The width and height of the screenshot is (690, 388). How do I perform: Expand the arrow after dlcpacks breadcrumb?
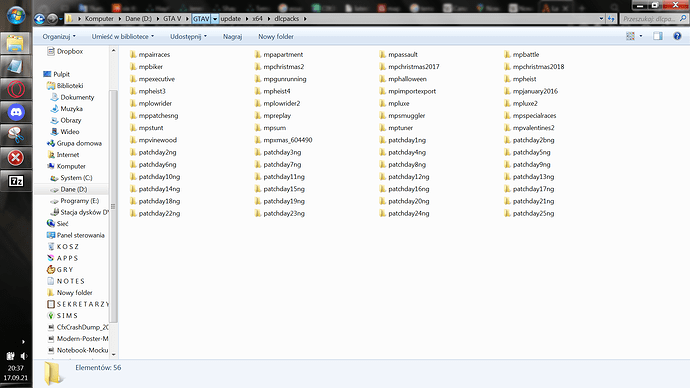pyautogui.click(x=305, y=18)
